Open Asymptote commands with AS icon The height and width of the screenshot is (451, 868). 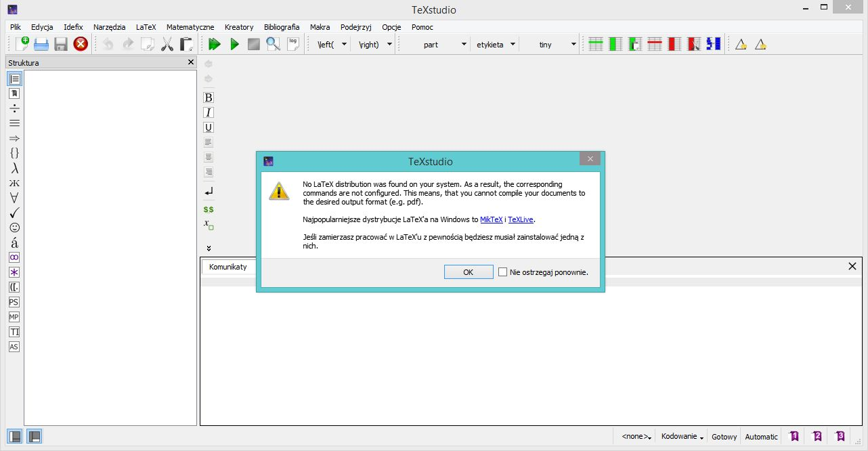coord(14,347)
